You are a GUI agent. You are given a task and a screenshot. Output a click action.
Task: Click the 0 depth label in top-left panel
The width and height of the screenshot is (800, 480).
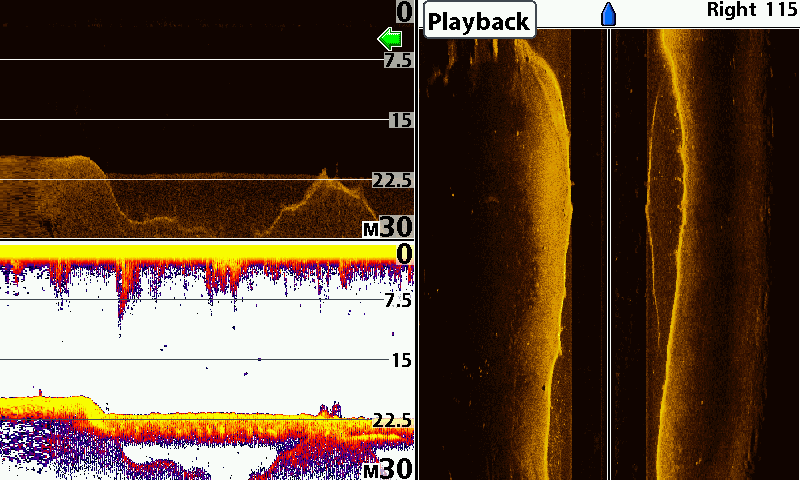pos(404,12)
